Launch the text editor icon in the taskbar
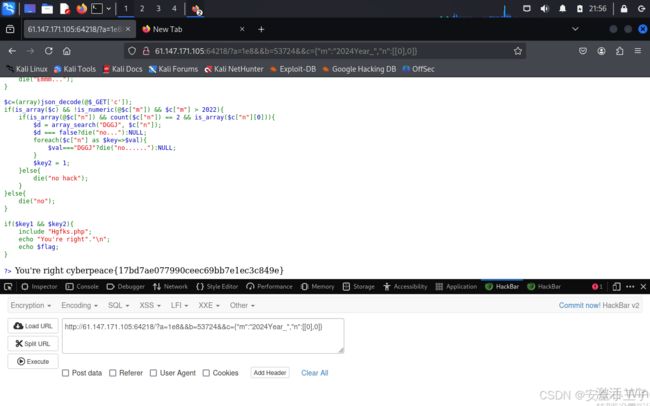 coord(65,9)
